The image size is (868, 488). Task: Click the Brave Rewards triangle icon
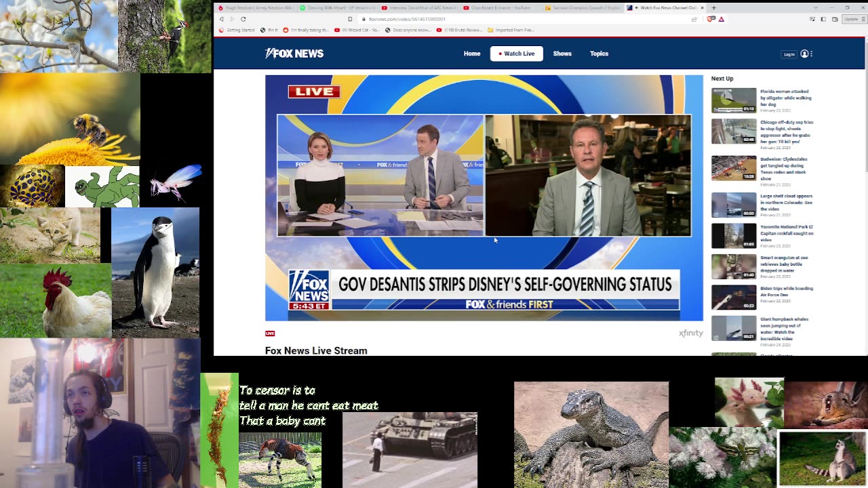722,19
